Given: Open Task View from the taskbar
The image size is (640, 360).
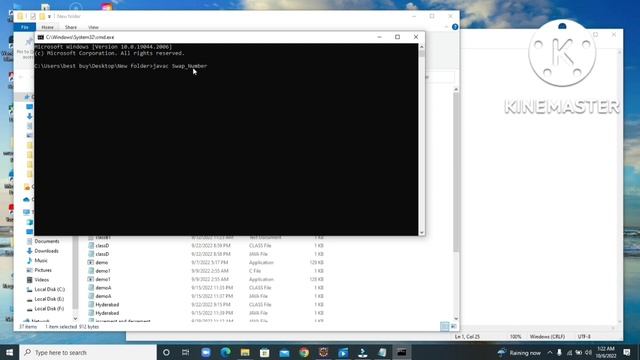Looking at the screenshot, I should click(x=185, y=352).
